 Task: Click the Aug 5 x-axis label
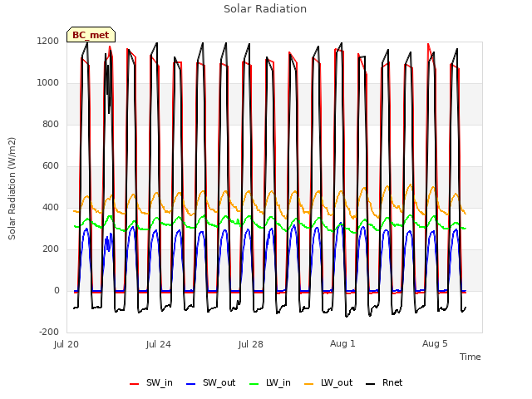tap(435, 343)
